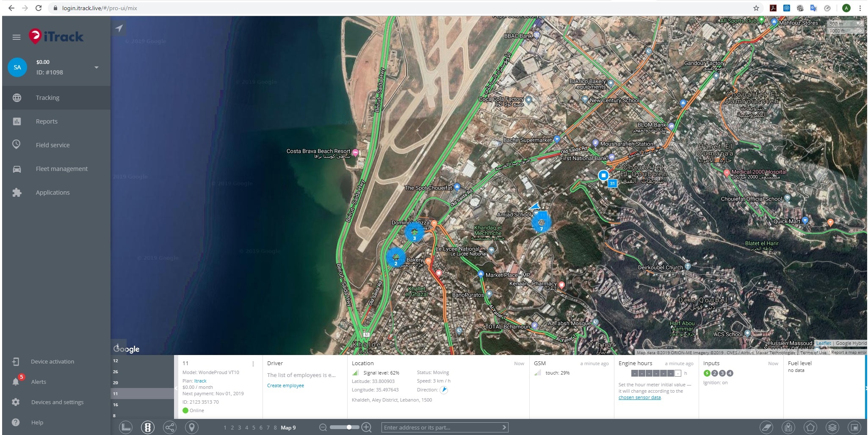Click the direction compass icon

[x=444, y=390]
